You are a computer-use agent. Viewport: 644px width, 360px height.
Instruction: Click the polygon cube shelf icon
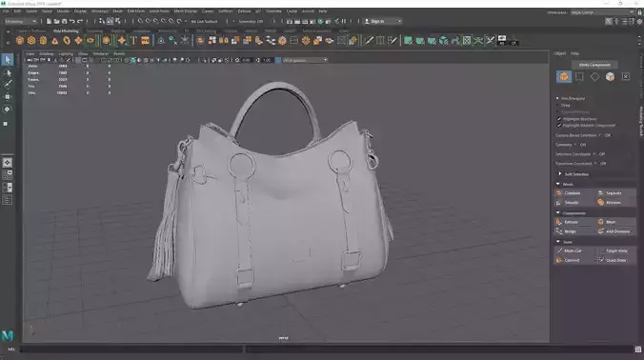[x=31, y=40]
